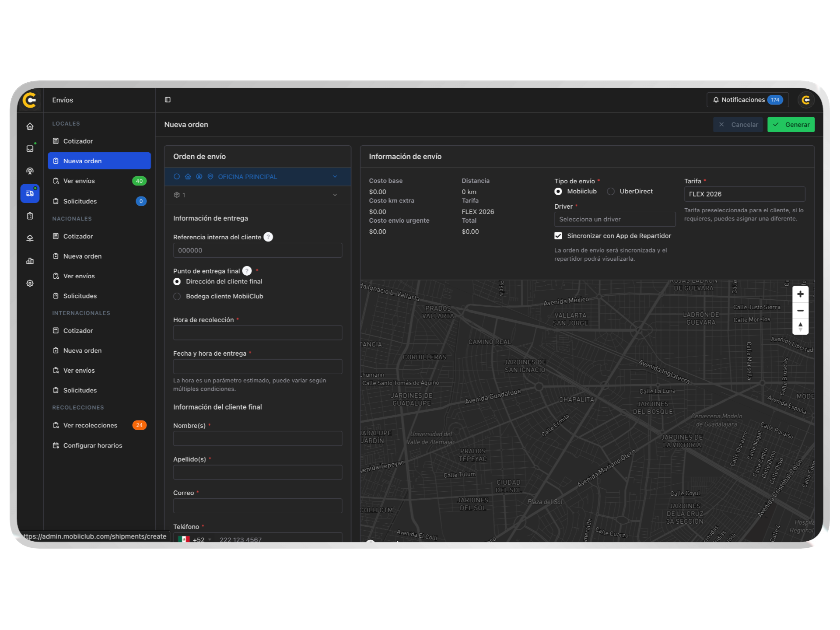Reset map compass orientation
The width and height of the screenshot is (840, 630).
point(800,326)
